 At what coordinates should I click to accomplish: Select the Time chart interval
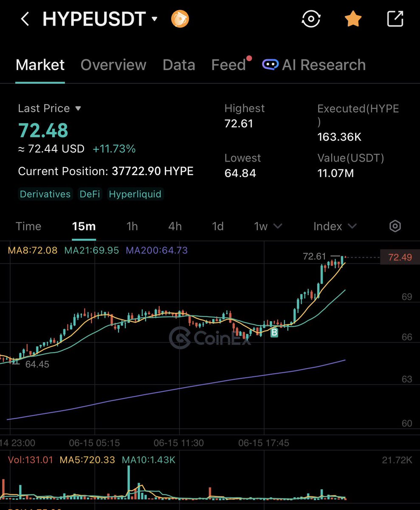(28, 226)
